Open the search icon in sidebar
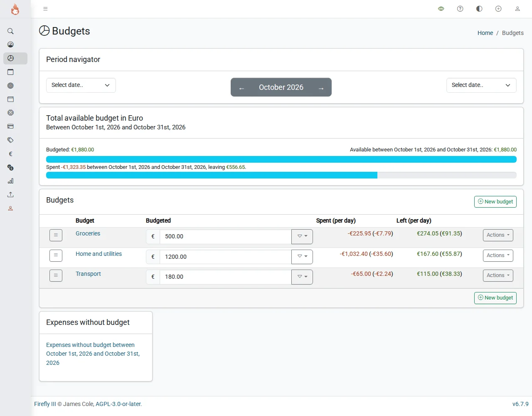The image size is (532, 416). 10,31
